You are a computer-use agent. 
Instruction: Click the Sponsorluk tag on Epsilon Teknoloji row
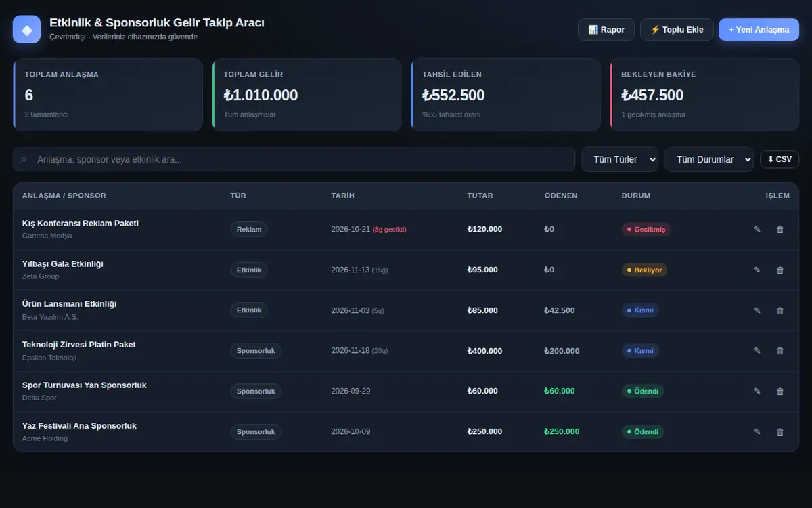256,351
